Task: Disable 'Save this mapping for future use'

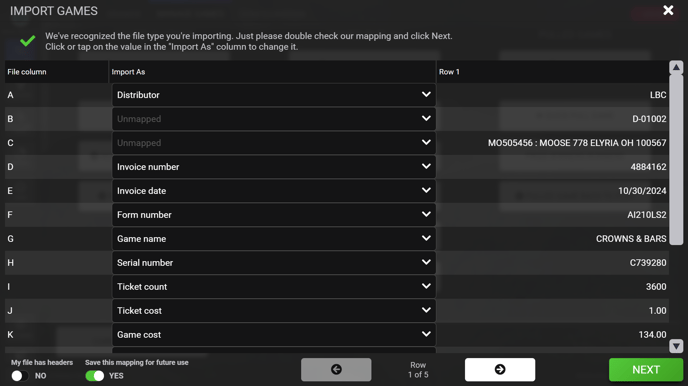Action: click(x=95, y=376)
